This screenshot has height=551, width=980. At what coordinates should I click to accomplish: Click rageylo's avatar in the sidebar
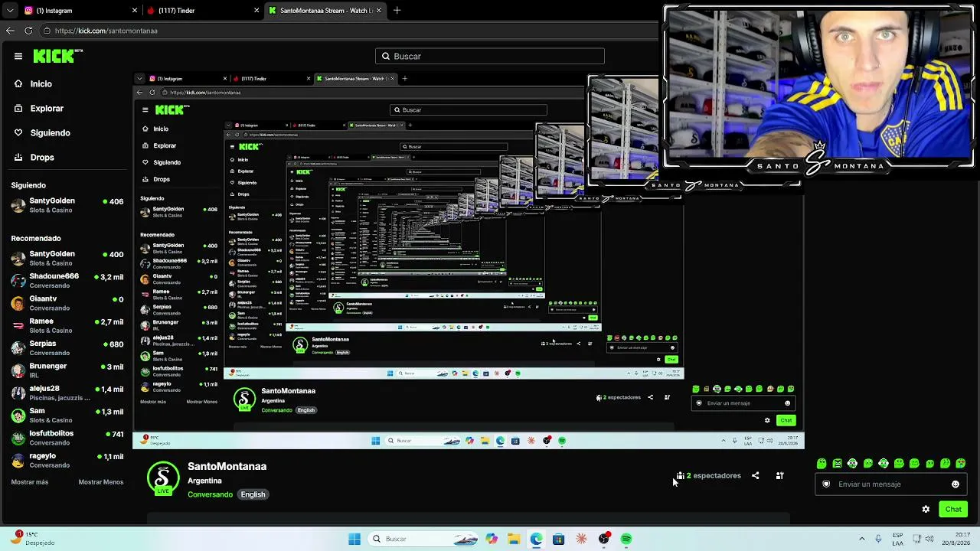(x=18, y=461)
